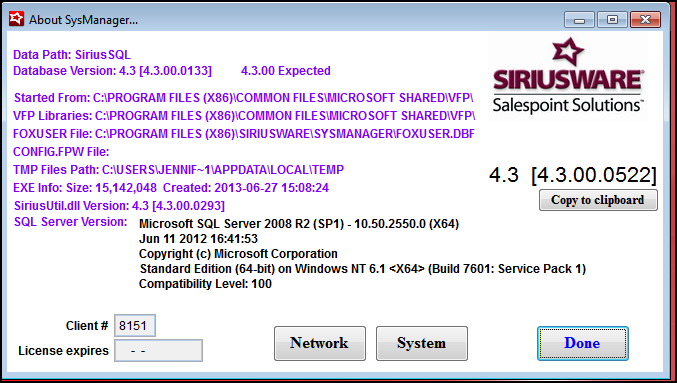
Task: Click the 'Started From:' path line
Action: (244, 98)
